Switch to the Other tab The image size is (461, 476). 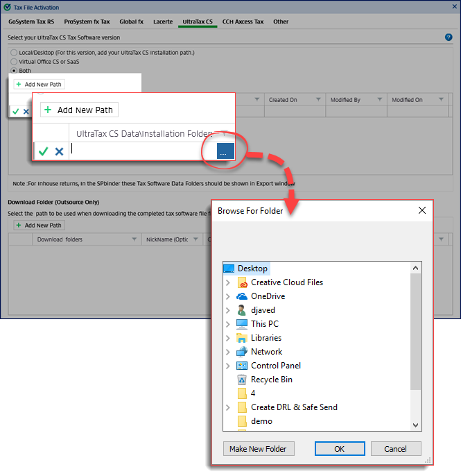[281, 22]
